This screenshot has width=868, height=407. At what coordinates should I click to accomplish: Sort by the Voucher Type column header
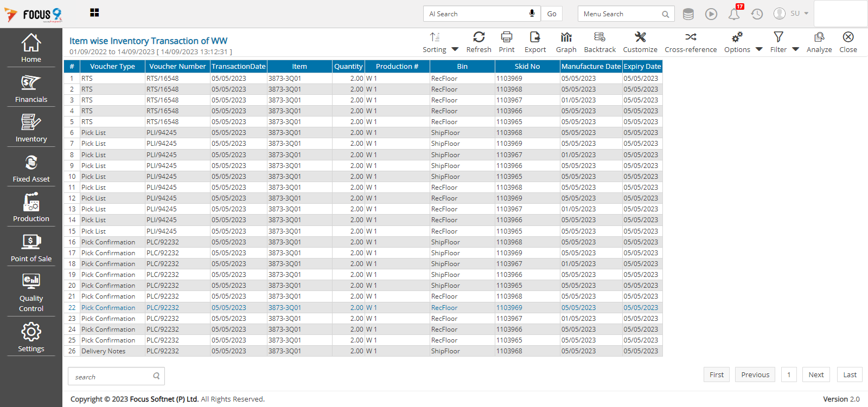112,66
